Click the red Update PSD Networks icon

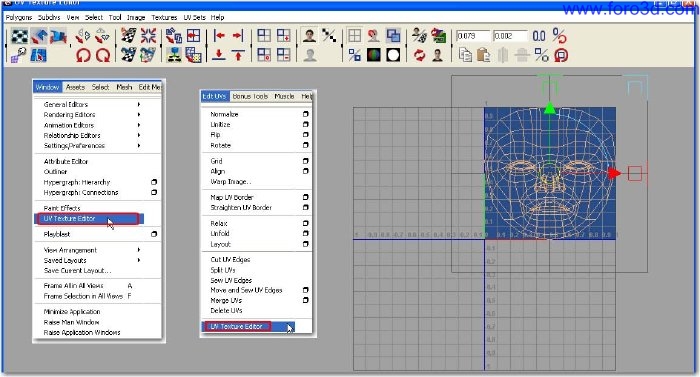419,55
